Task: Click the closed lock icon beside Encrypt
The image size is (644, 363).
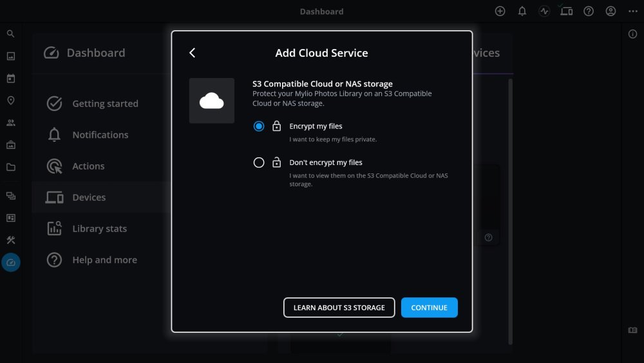Action: [x=277, y=126]
